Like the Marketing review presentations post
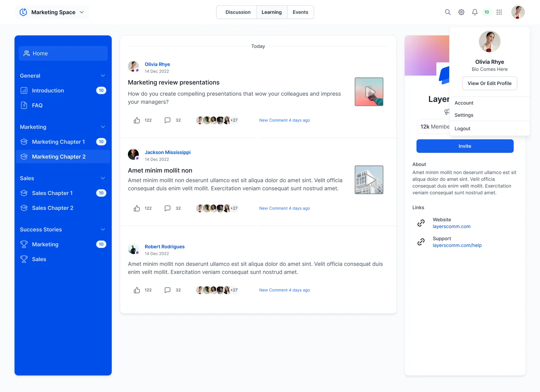This screenshot has height=392, width=540. 137,120
